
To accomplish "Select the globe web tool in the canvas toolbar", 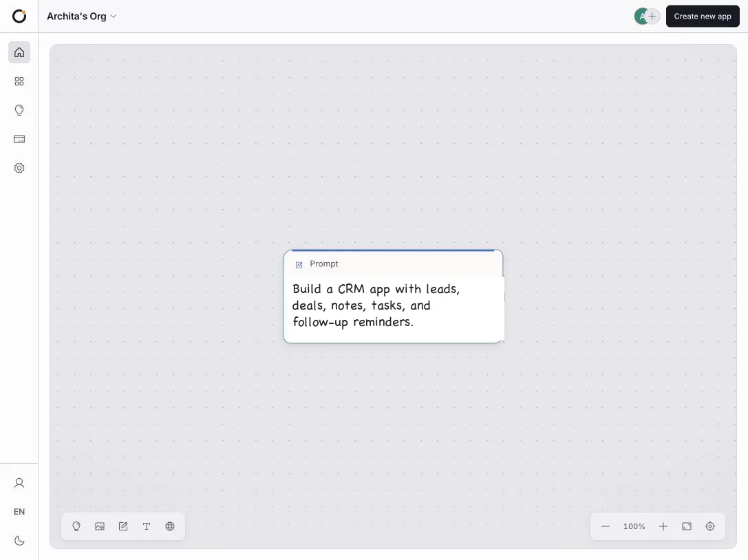I will click(170, 526).
